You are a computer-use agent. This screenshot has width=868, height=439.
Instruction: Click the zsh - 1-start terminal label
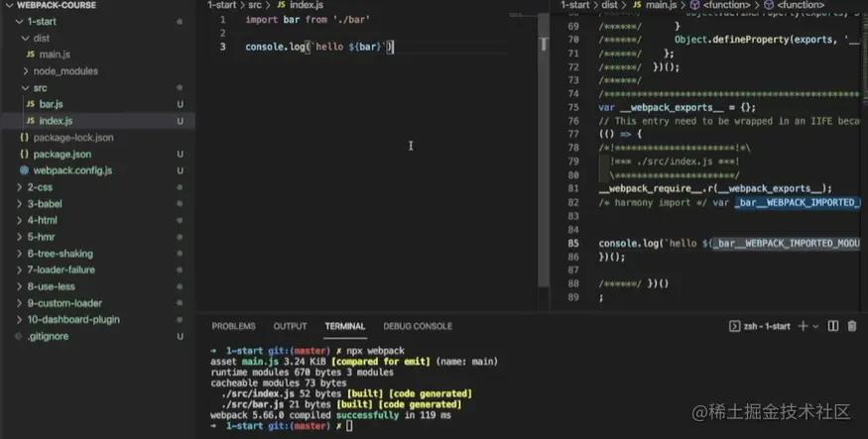tap(767, 326)
